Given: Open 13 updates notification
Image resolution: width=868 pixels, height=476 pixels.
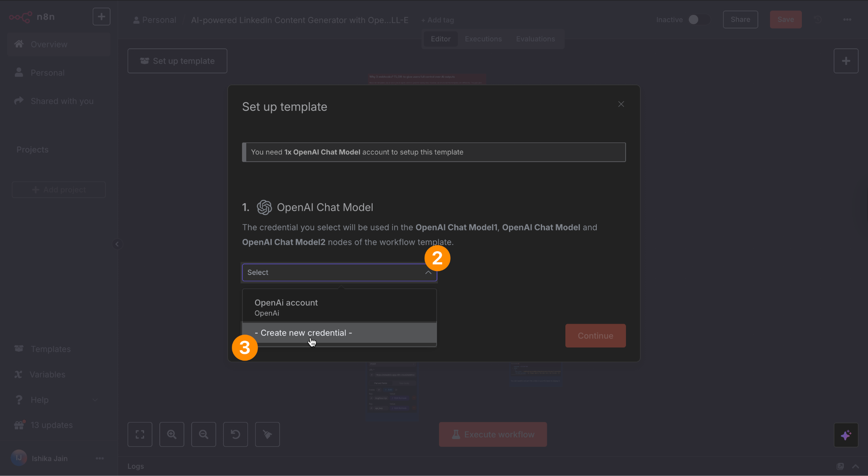Looking at the screenshot, I should tap(59, 425).
